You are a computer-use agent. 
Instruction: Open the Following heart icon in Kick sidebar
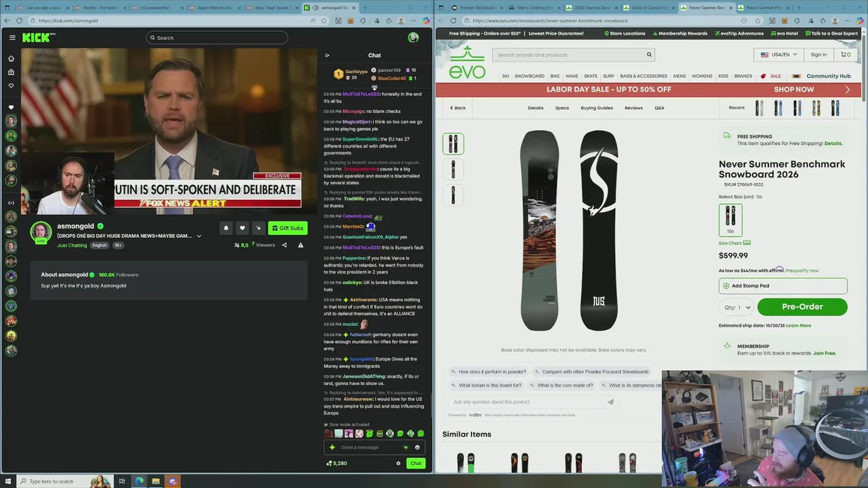click(11, 85)
